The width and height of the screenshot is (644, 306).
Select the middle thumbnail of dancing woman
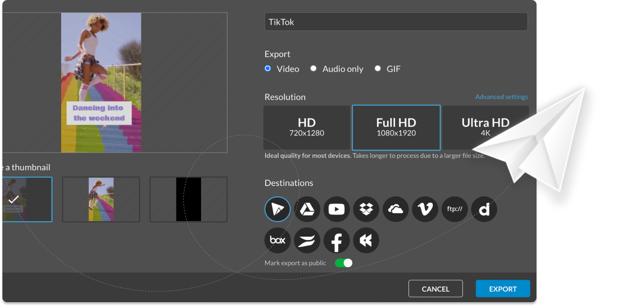click(x=101, y=199)
